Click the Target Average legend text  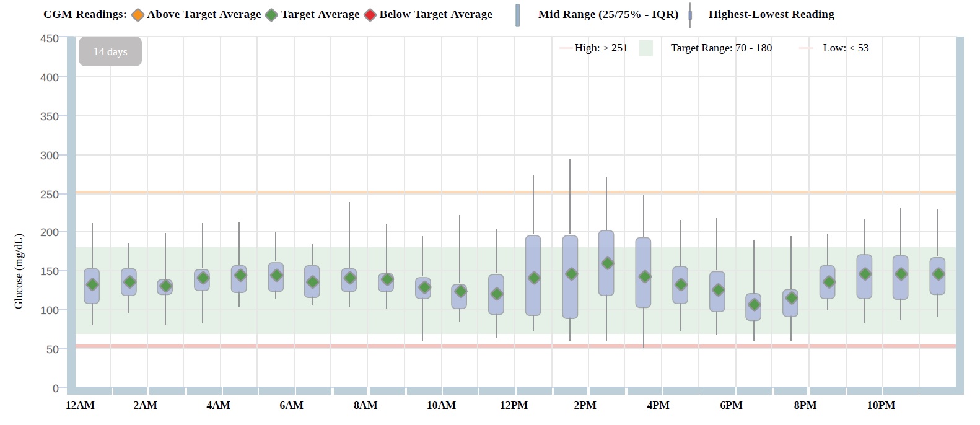click(320, 15)
